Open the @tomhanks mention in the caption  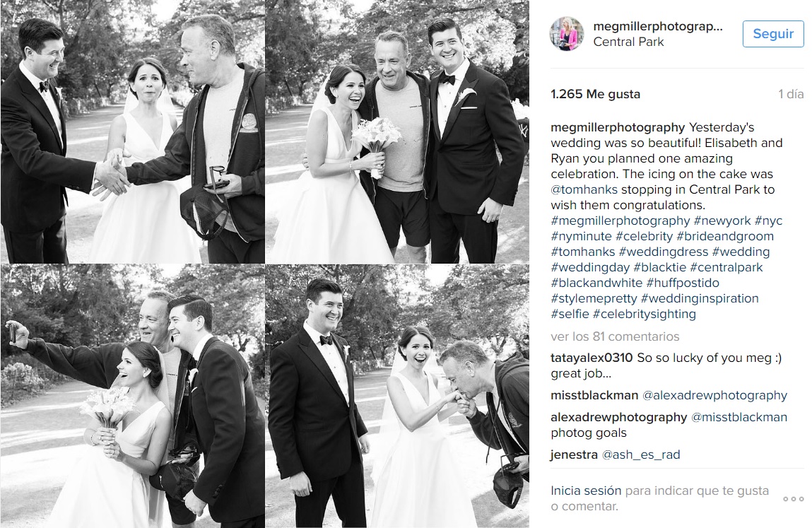coord(584,189)
